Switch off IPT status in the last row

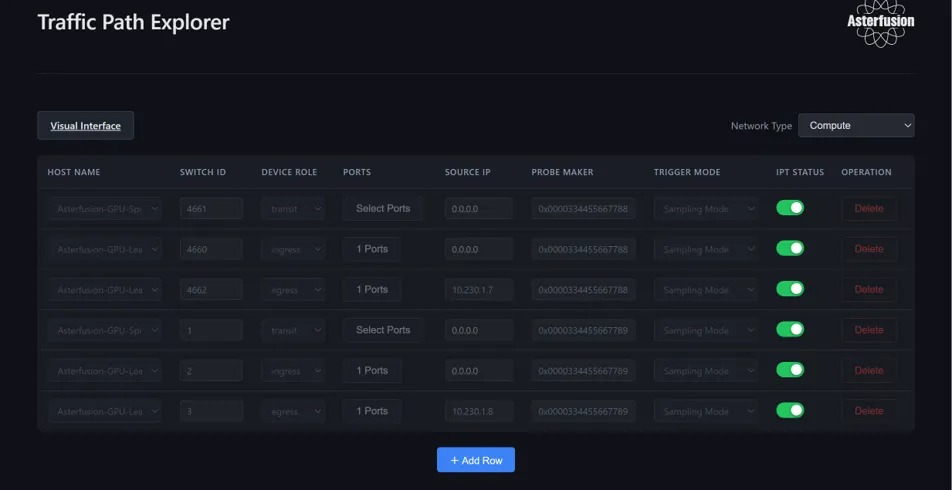[790, 411]
